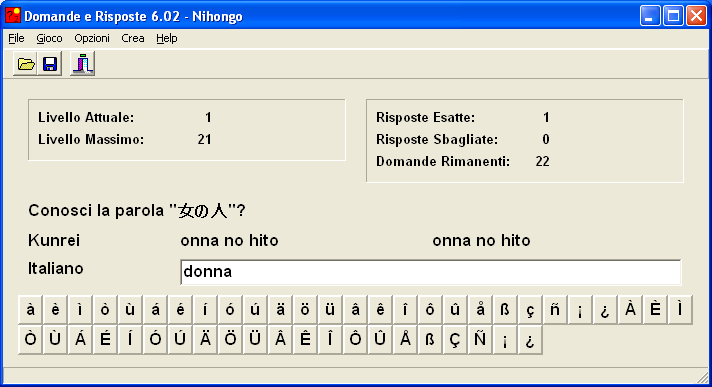Image resolution: width=712 pixels, height=387 pixels.
Task: Insert uppercase À grave character button
Action: (x=630, y=310)
